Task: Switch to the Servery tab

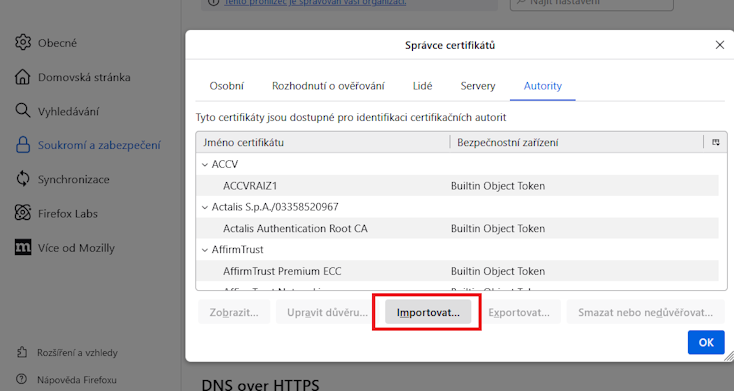Action: pyautogui.click(x=477, y=86)
